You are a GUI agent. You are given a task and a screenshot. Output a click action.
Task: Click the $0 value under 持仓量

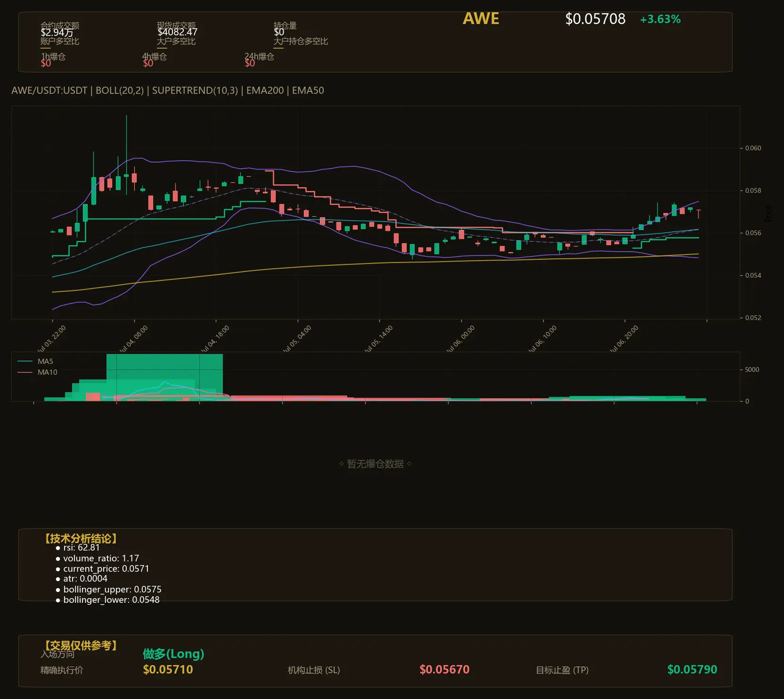pyautogui.click(x=279, y=32)
